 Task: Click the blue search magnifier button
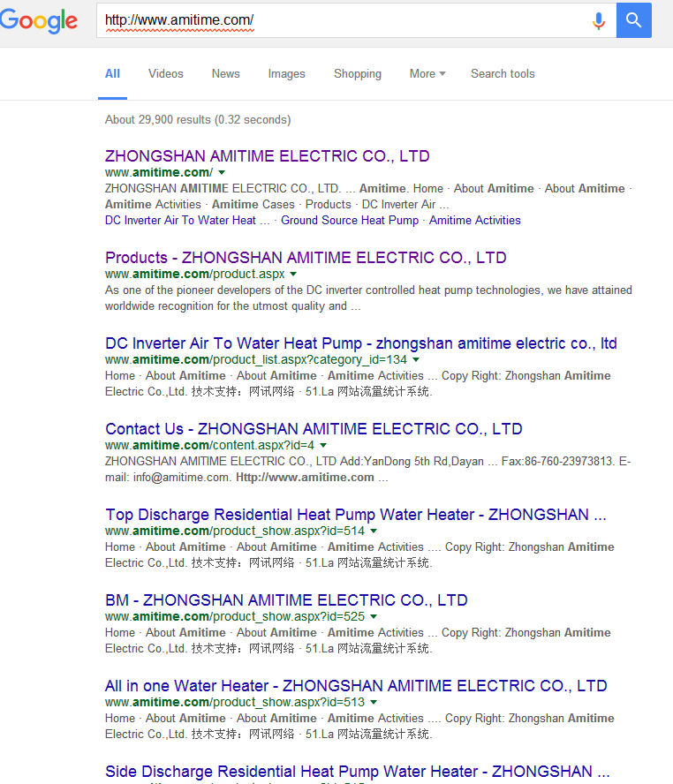click(633, 20)
